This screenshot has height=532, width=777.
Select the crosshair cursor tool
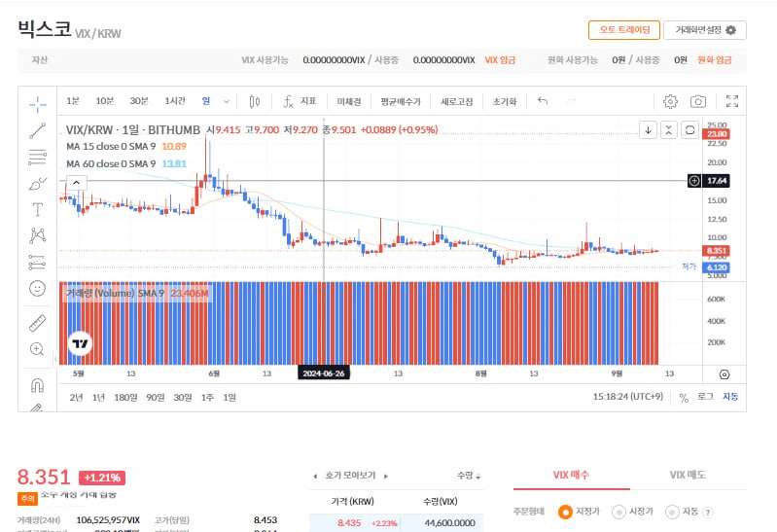click(x=38, y=105)
